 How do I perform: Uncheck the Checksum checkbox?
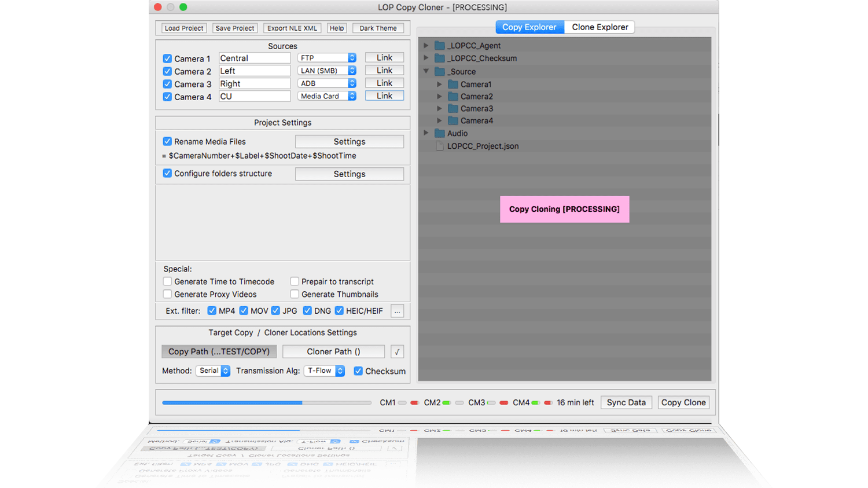tap(358, 372)
